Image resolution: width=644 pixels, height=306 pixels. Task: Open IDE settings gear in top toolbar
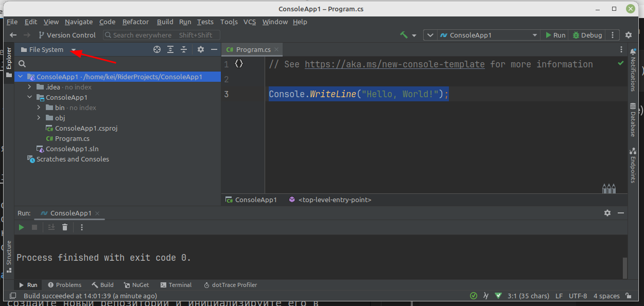[628, 35]
